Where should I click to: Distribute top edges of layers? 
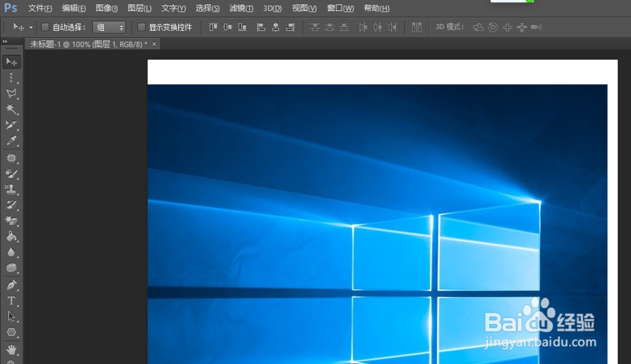tap(315, 27)
